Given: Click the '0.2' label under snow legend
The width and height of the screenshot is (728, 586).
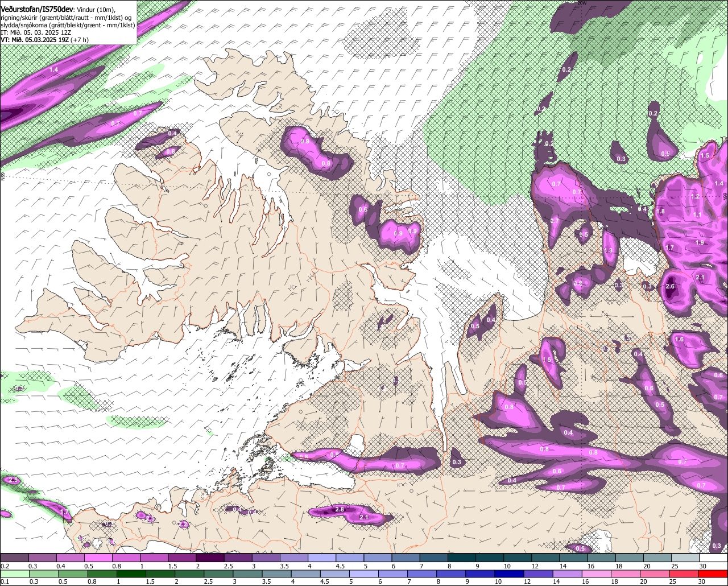Looking at the screenshot, I should coord(5,566).
